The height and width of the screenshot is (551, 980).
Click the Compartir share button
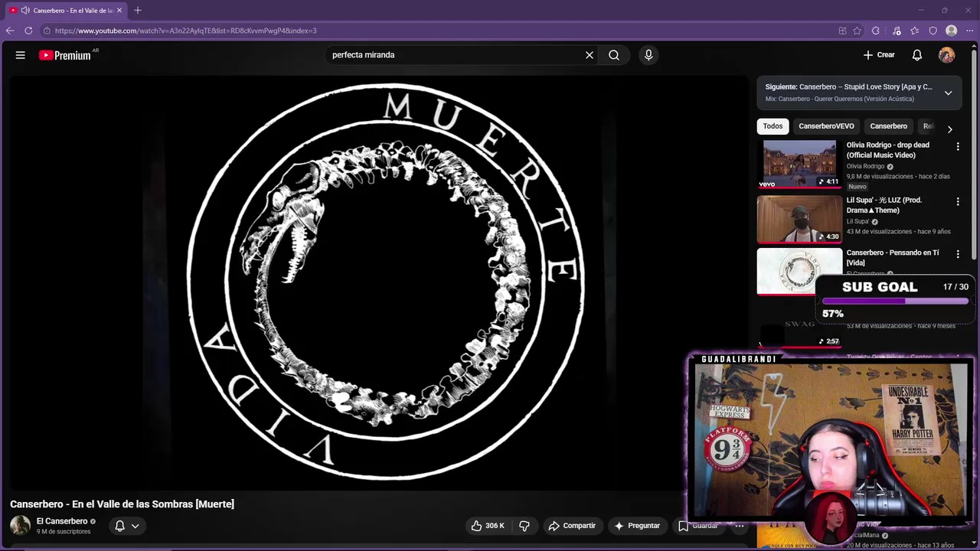tap(572, 526)
